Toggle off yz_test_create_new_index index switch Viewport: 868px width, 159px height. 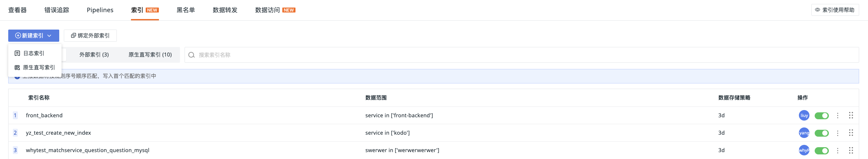click(x=822, y=133)
